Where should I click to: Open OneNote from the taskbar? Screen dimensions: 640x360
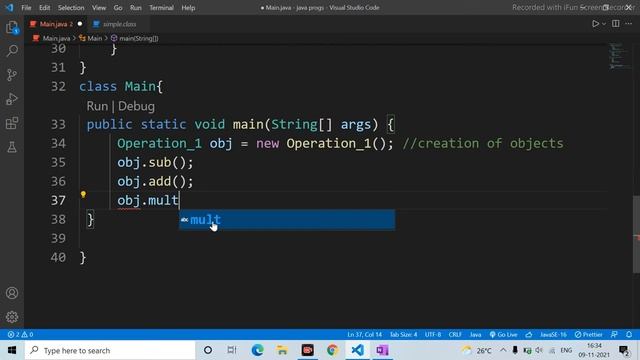tap(382, 350)
